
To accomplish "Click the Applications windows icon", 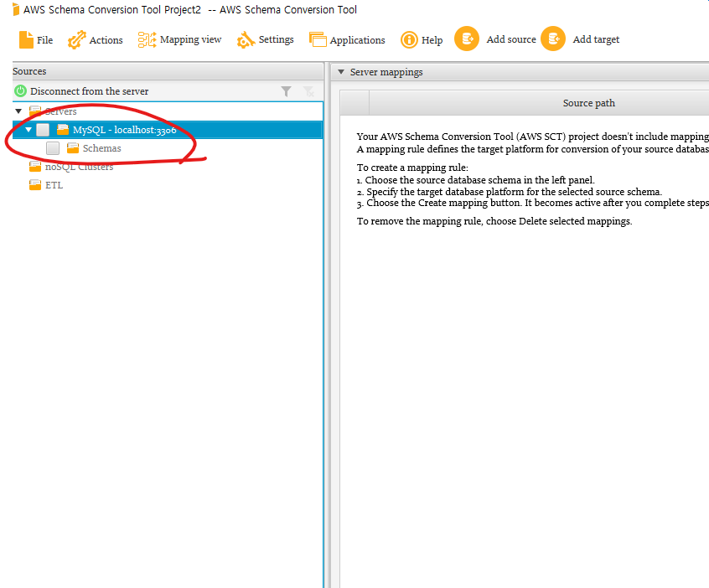I will click(318, 39).
